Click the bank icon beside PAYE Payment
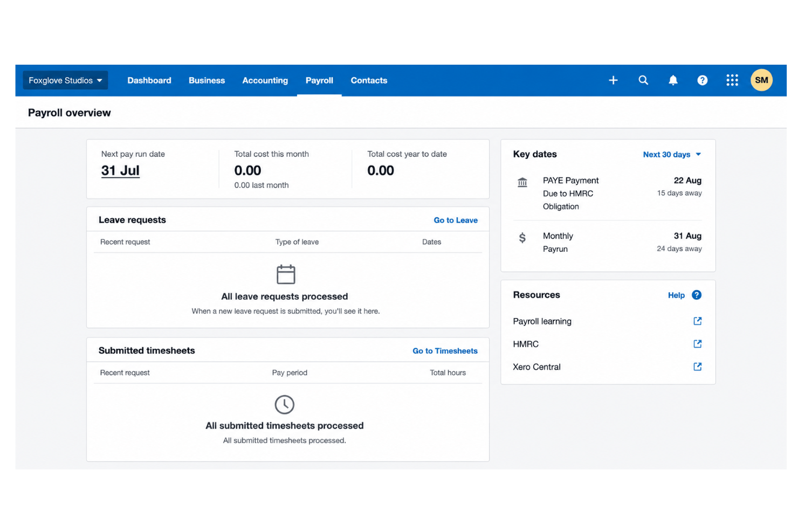798x532 pixels. [x=522, y=182]
